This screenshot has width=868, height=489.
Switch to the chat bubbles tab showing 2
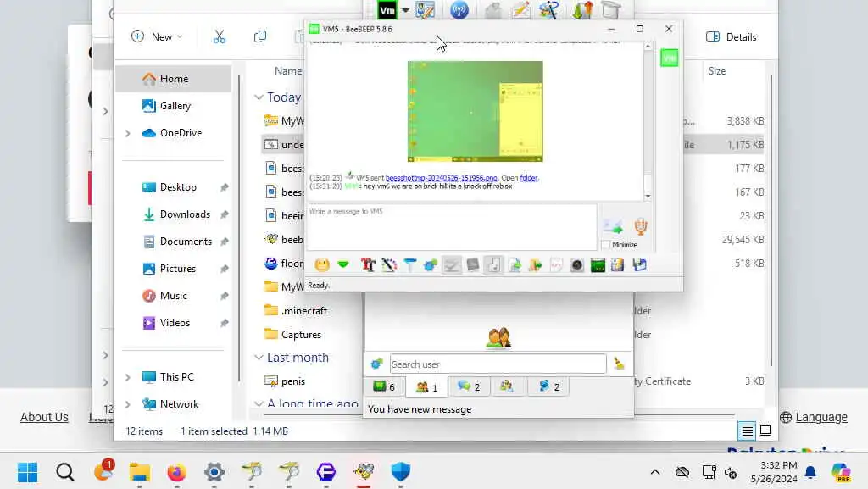tap(468, 386)
